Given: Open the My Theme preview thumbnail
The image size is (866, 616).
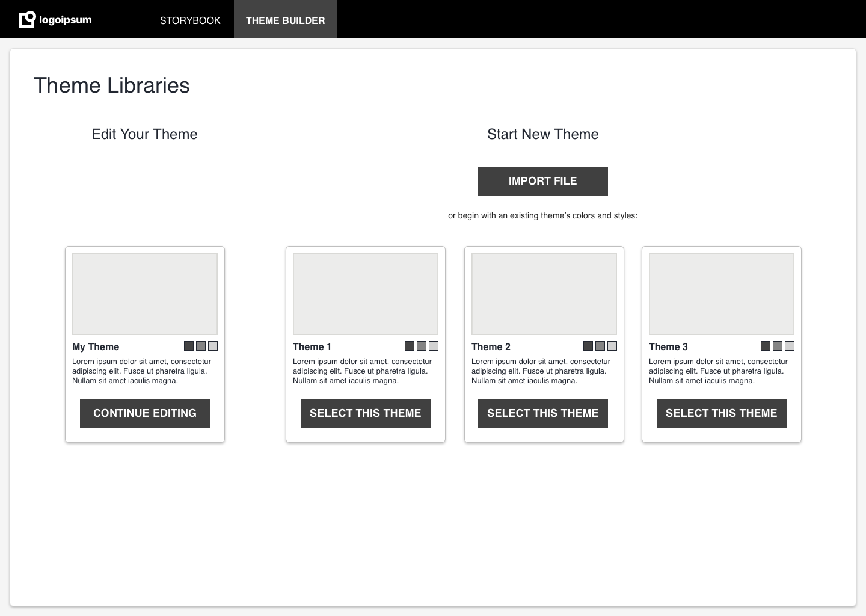Looking at the screenshot, I should (x=144, y=294).
